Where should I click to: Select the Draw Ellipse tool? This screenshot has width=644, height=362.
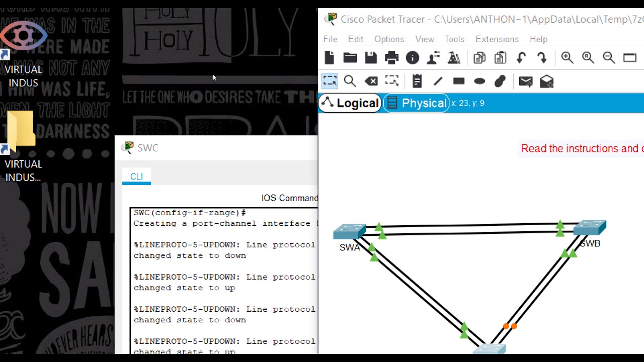(x=479, y=81)
